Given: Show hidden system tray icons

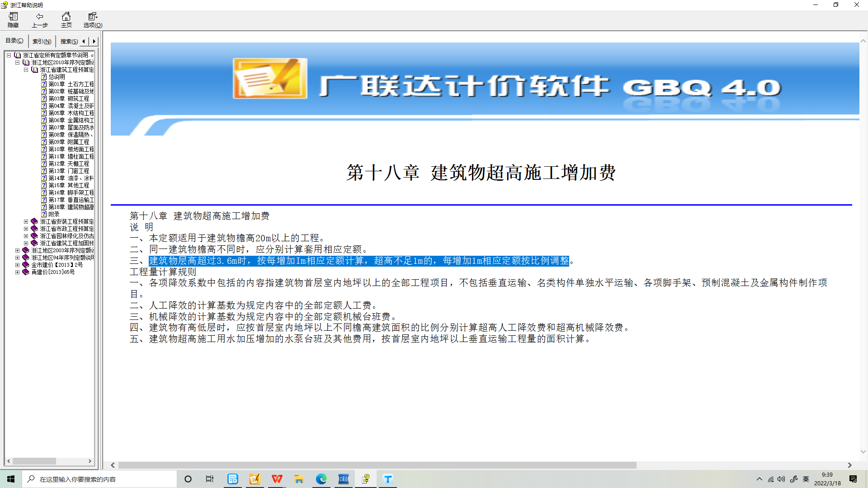Looking at the screenshot, I should 759,479.
